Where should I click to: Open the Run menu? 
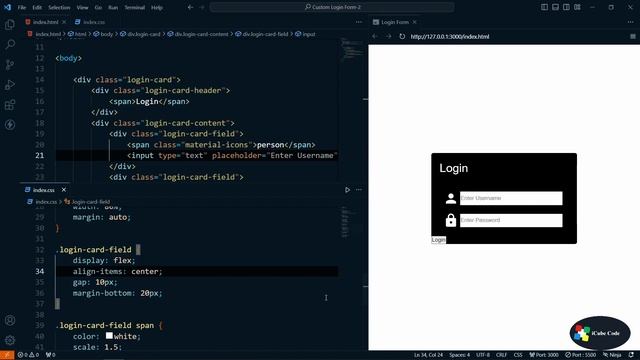pos(113,7)
